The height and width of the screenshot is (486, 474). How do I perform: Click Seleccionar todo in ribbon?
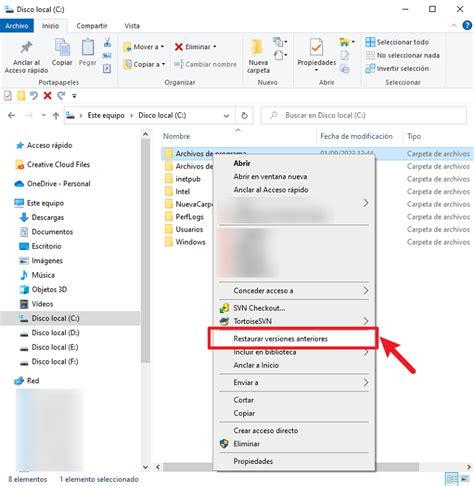tap(397, 42)
